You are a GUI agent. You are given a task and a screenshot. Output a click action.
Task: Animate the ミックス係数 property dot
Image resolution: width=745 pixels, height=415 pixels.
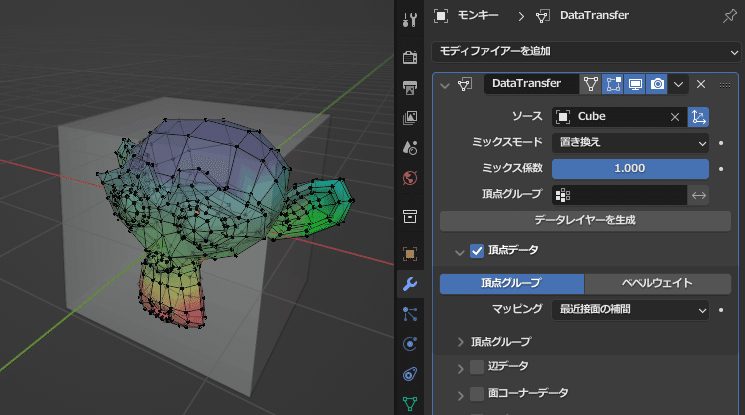point(721,169)
